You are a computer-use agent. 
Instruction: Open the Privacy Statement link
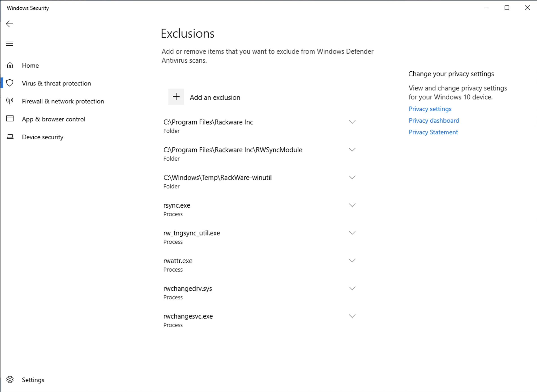tap(434, 132)
